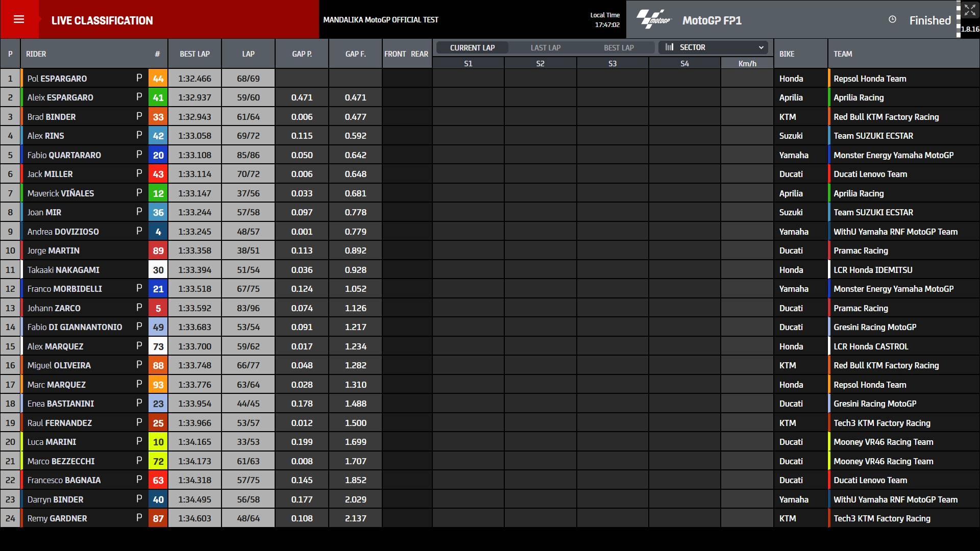This screenshot has height=551, width=980.
Task: Click the FRONT tyre column header
Action: click(395, 54)
